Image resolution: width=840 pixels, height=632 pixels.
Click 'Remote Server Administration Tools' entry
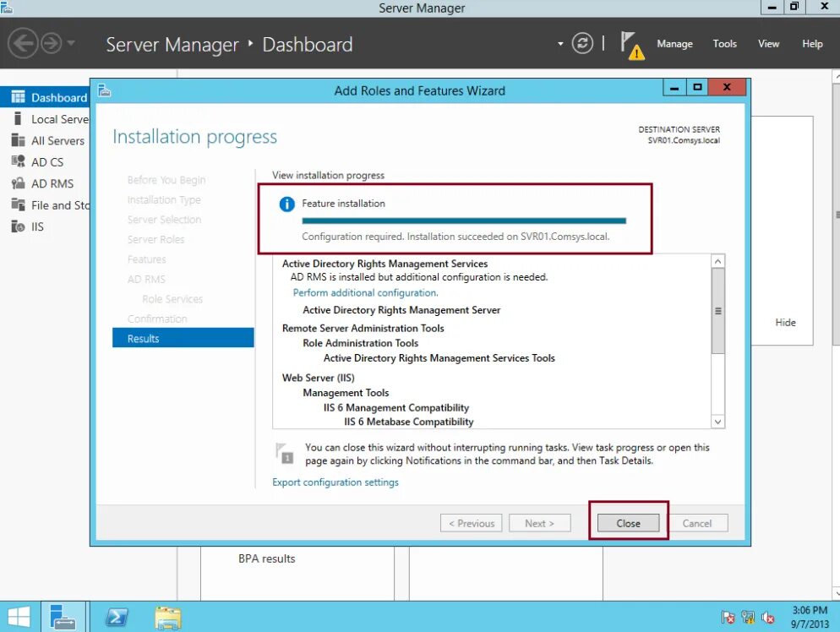coord(363,329)
